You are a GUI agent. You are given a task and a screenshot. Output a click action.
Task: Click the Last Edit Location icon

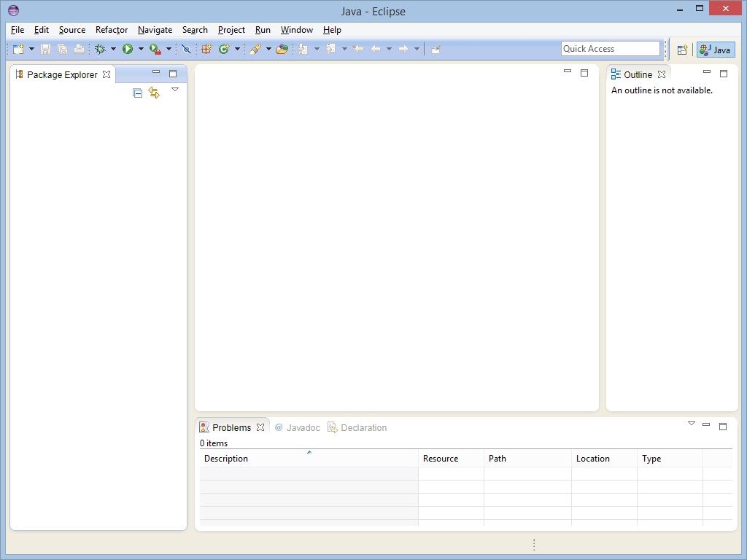358,49
